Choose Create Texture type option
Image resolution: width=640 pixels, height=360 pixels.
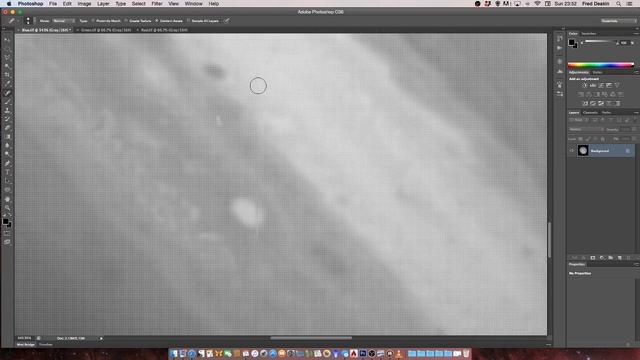point(138,21)
